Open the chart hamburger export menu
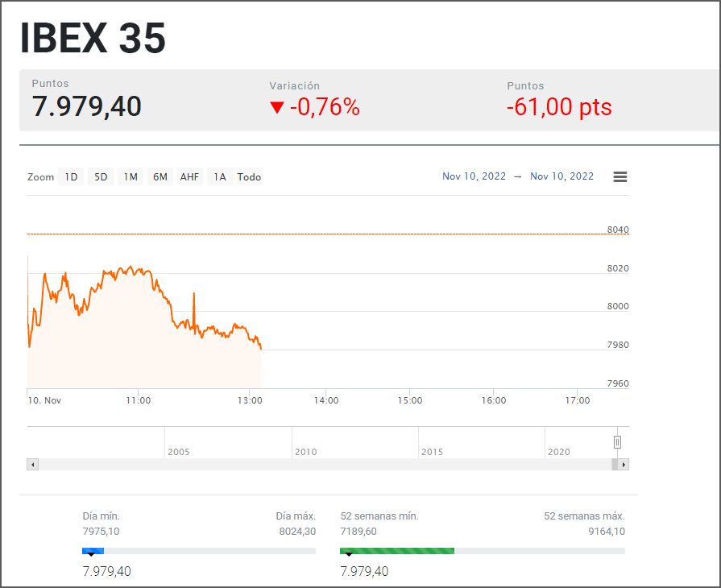Viewport: 721px width, 588px height. [619, 176]
